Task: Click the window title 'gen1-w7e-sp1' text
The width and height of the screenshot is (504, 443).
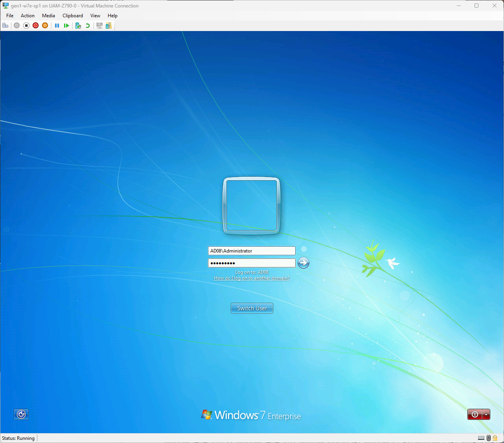Action: 26,6
